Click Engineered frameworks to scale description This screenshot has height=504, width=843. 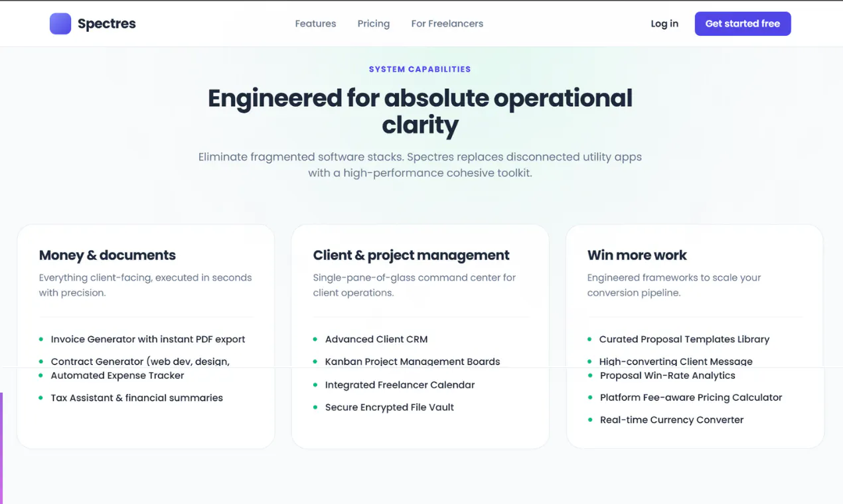674,285
